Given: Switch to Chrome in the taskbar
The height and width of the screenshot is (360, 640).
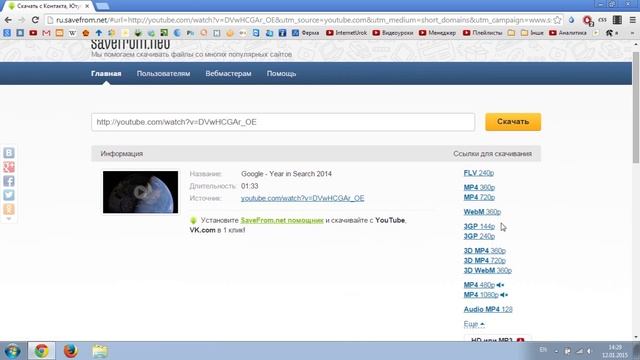Looking at the screenshot, I should 41,351.
